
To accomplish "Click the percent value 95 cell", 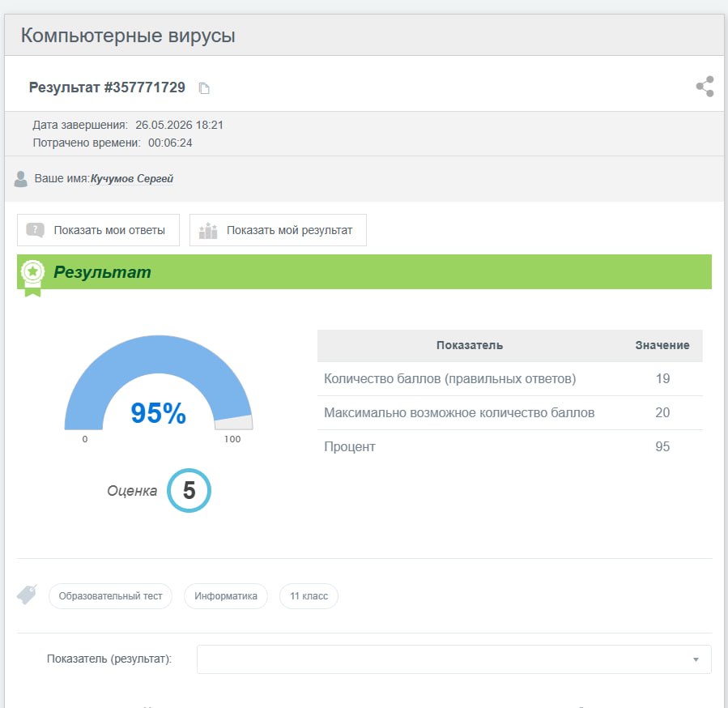I will (x=662, y=446).
